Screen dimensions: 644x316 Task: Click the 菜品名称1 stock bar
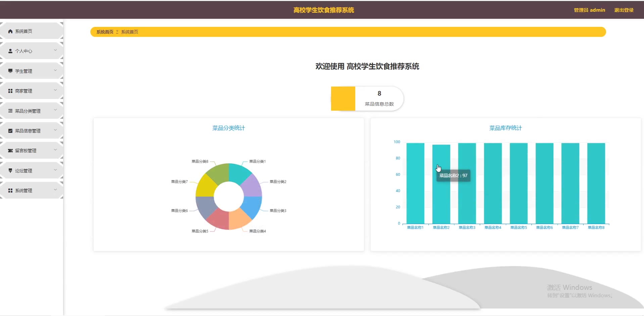pos(415,183)
